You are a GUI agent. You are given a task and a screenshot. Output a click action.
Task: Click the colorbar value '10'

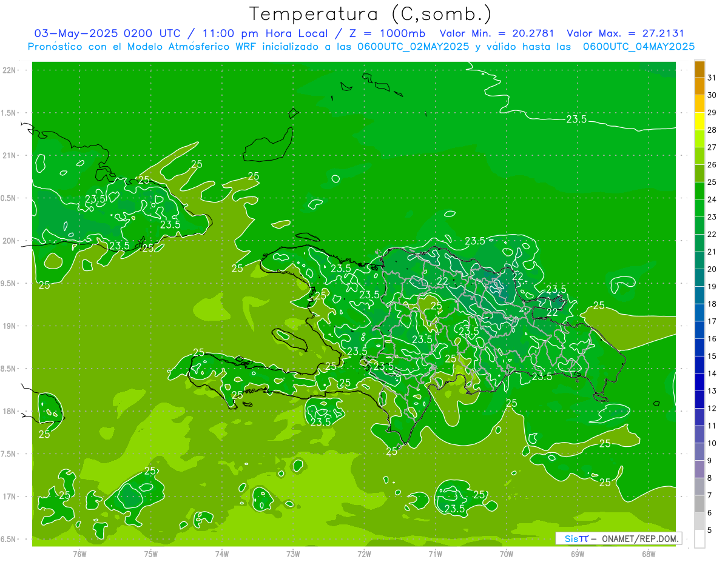tap(712, 443)
